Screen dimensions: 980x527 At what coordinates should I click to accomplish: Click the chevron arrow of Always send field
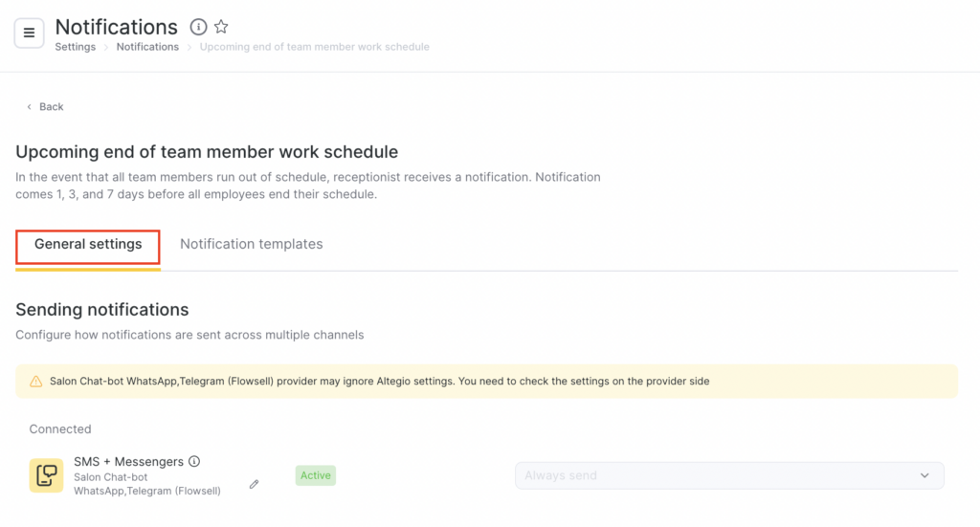click(924, 475)
